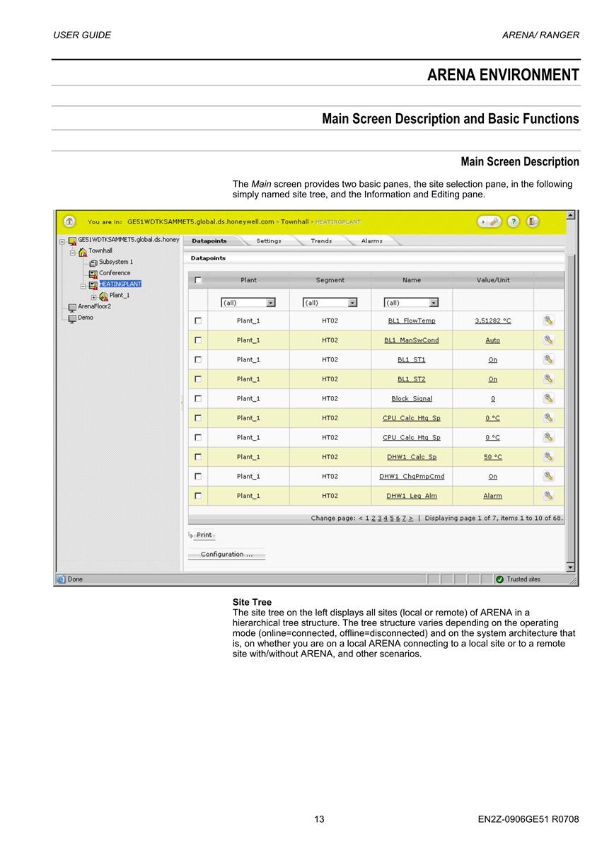Click the vertical scrollbar down arrow
The width and height of the screenshot is (614, 868).
571,567
